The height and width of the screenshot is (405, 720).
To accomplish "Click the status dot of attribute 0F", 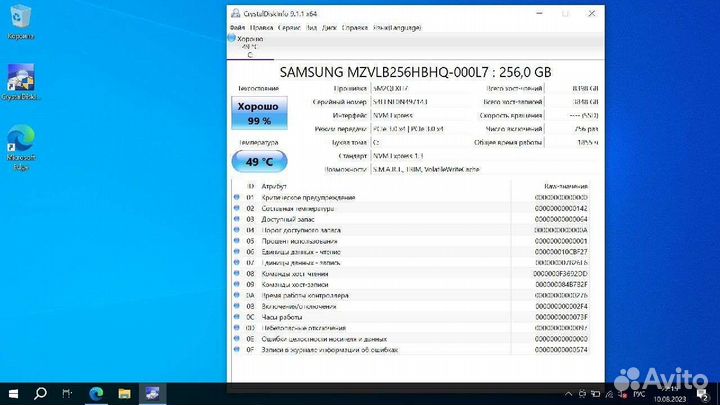I will click(236, 349).
